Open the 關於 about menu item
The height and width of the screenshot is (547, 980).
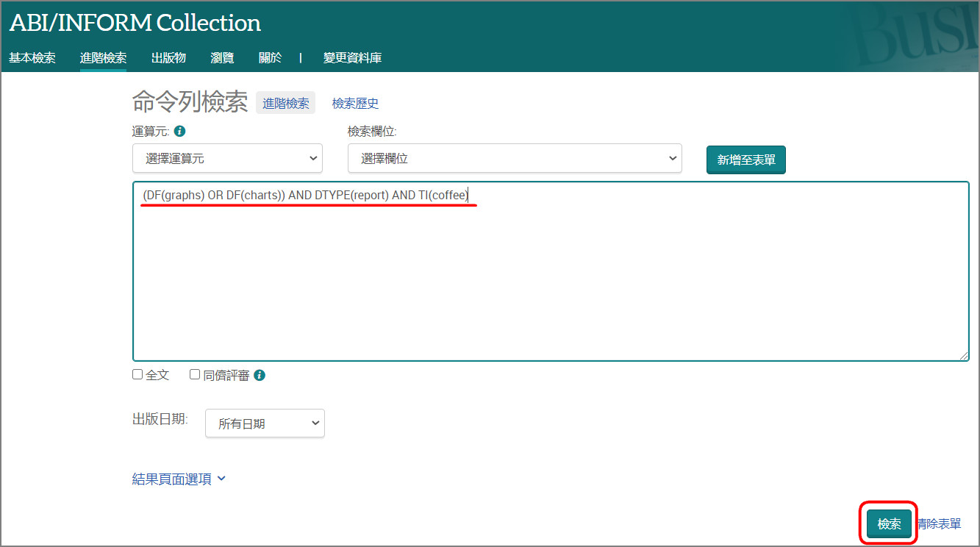(270, 58)
